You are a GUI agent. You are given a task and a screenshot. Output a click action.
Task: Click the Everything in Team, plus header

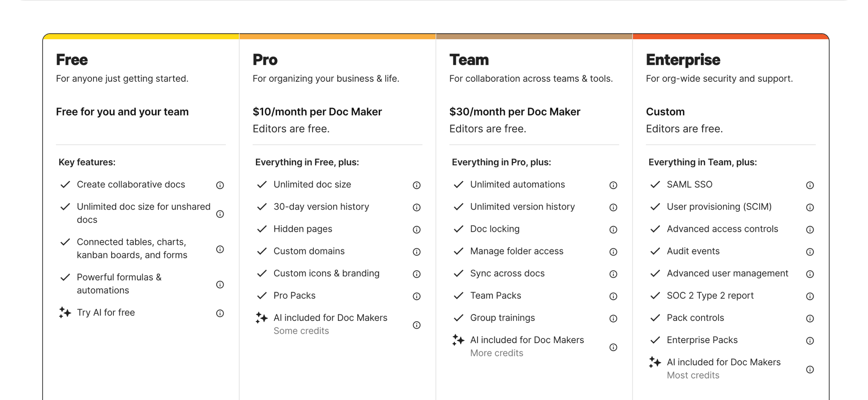[x=702, y=162]
